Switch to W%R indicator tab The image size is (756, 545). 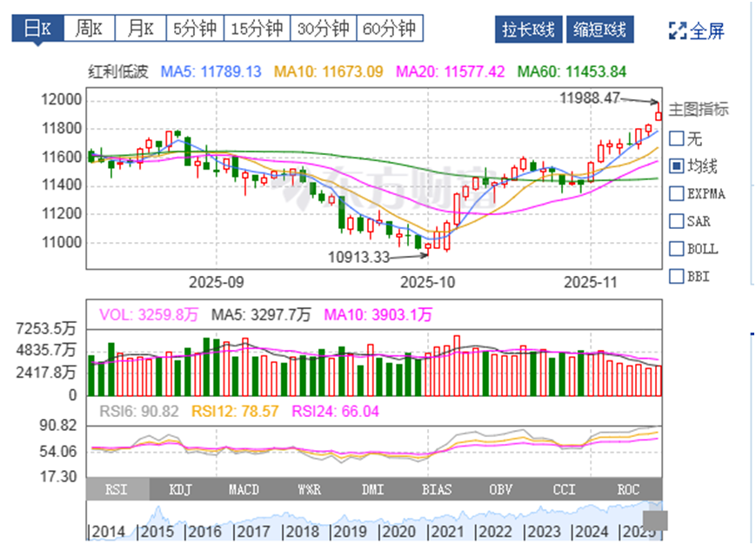click(x=309, y=489)
